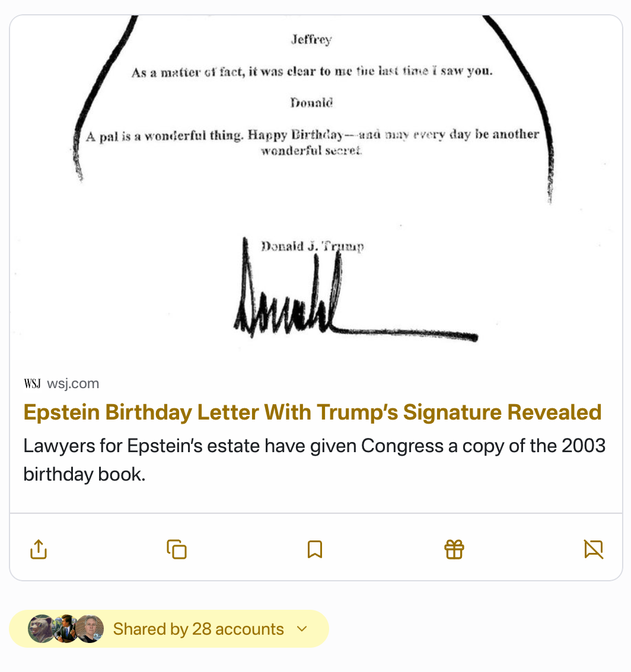The width and height of the screenshot is (631, 672).
Task: Click the gift box icon
Action: pyautogui.click(x=454, y=549)
